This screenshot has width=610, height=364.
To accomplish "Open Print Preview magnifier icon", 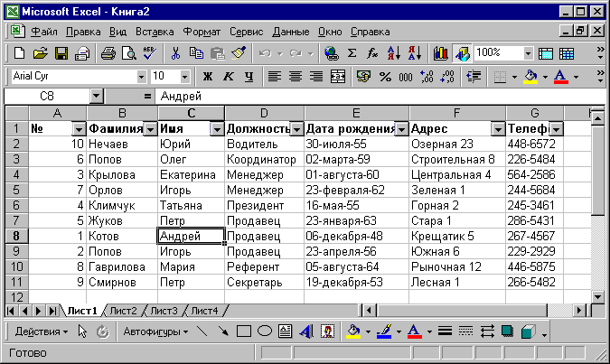I will tap(128, 53).
